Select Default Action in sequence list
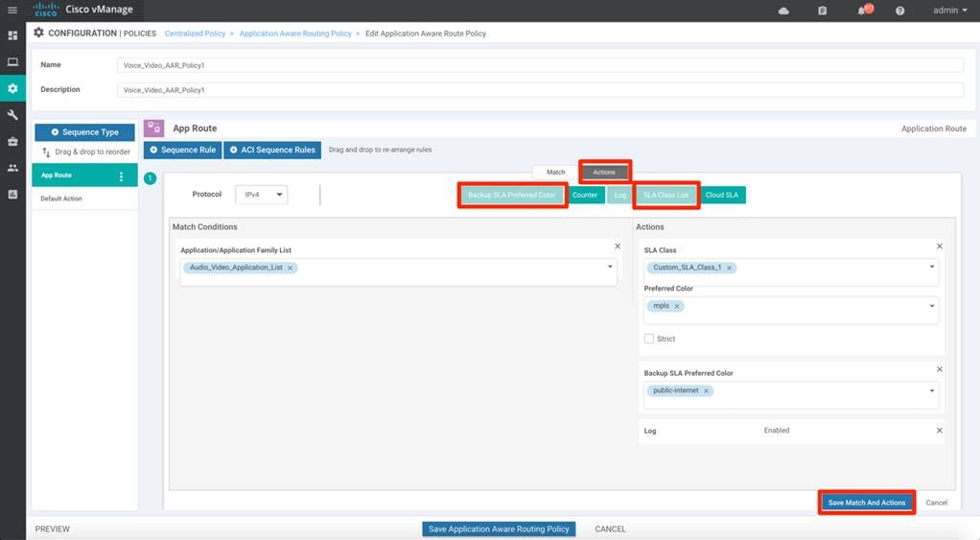This screenshot has height=540, width=980. pos(84,199)
